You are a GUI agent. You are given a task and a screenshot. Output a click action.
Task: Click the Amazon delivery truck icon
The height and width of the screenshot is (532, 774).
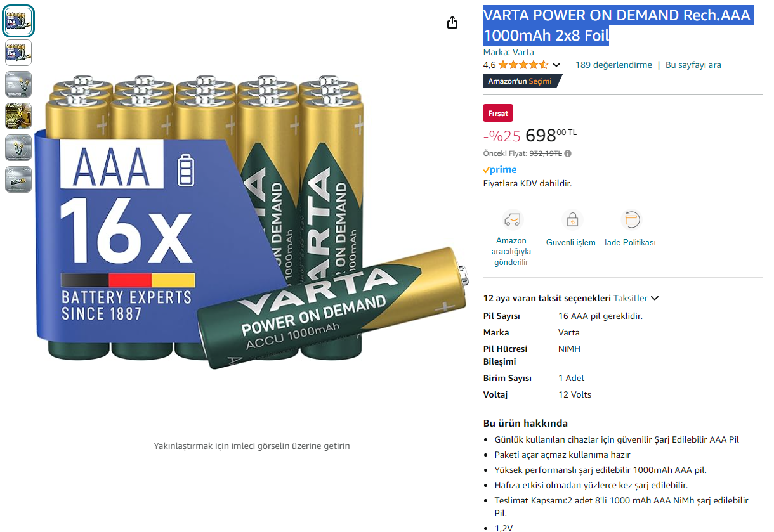click(x=512, y=220)
